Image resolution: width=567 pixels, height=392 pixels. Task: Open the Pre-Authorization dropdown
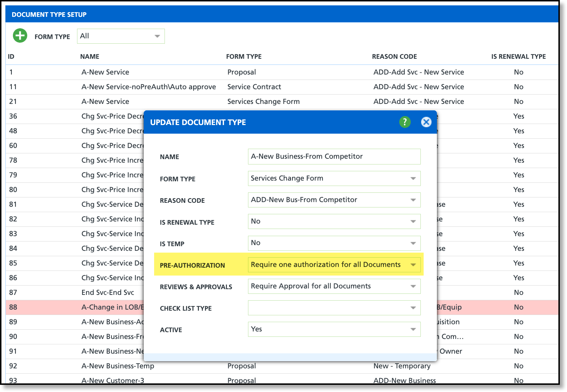[334, 265]
